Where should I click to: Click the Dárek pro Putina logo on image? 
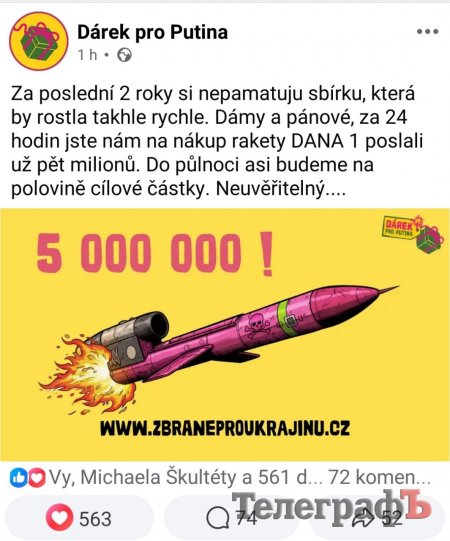tap(413, 234)
